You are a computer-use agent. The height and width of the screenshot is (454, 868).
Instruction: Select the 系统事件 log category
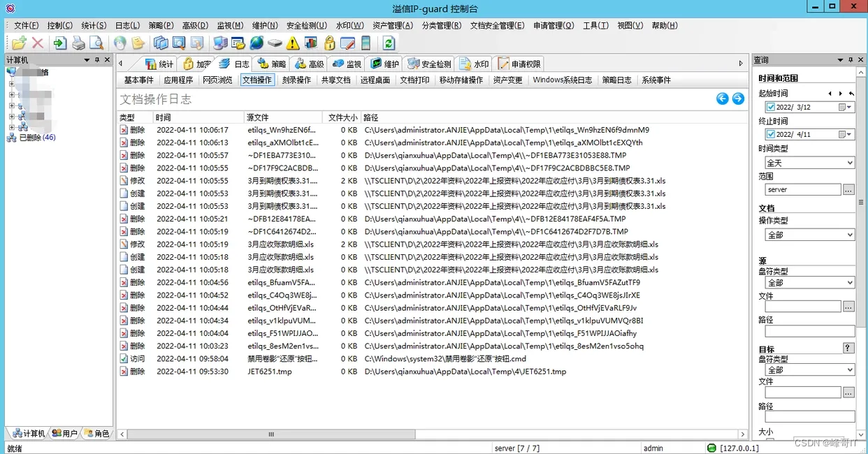[x=656, y=80]
